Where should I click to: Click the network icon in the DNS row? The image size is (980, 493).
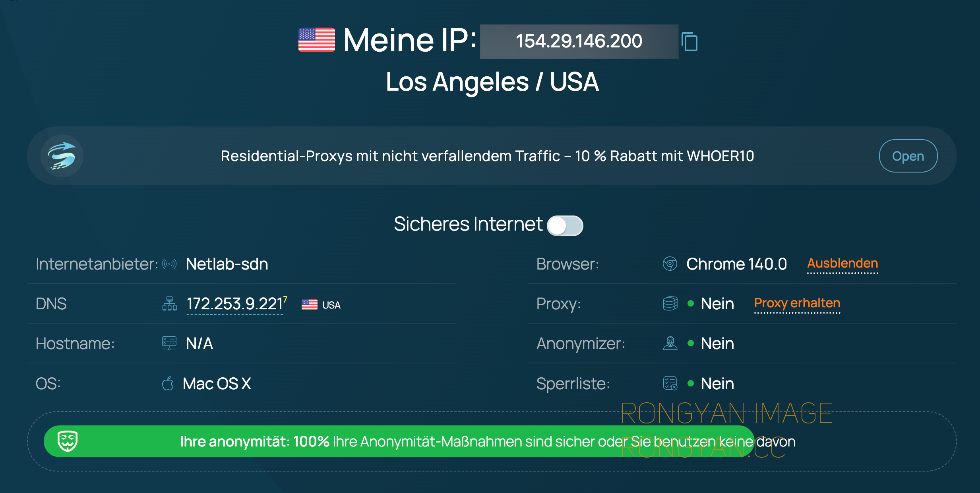click(x=169, y=304)
